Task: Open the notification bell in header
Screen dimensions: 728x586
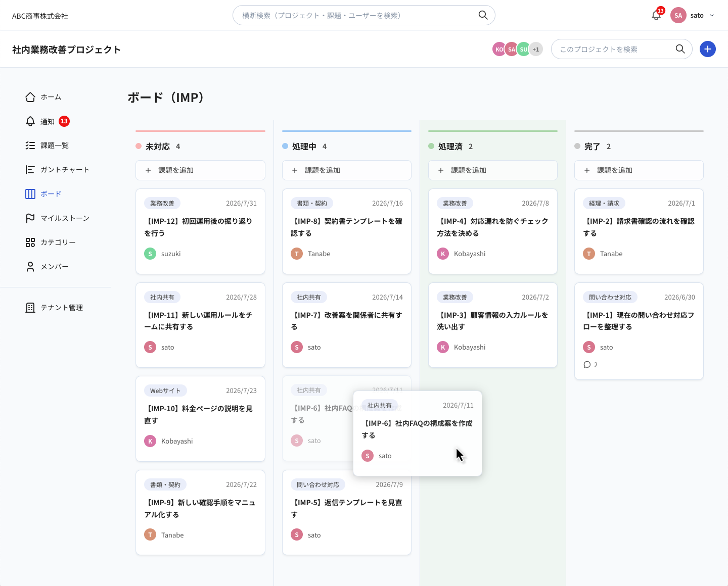Action: (x=656, y=15)
